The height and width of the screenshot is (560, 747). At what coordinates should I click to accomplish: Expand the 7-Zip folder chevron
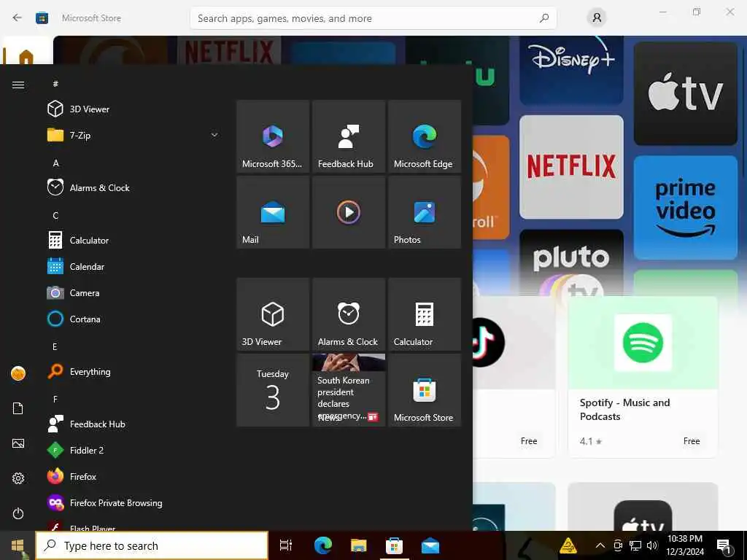(x=214, y=135)
